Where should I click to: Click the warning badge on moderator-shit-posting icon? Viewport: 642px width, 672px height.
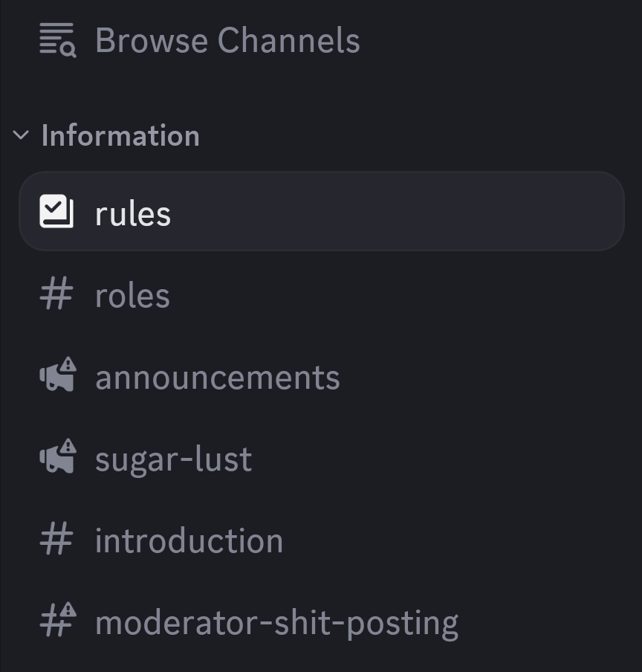click(68, 612)
